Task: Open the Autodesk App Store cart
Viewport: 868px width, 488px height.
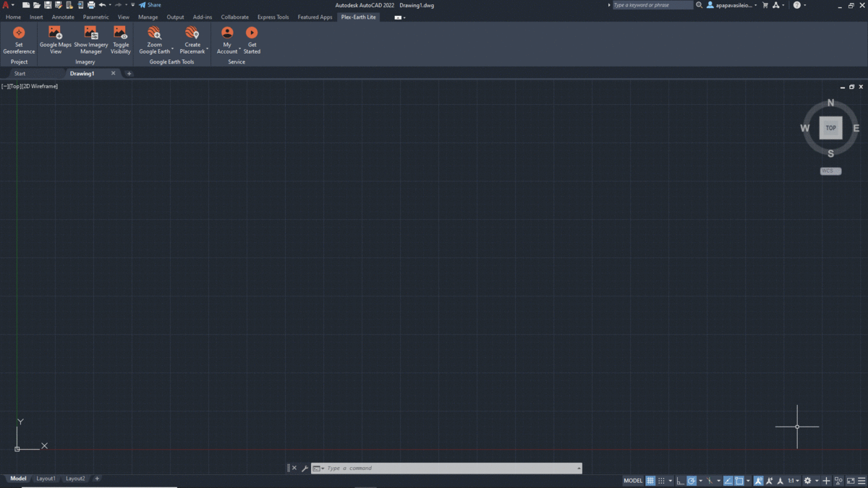Action: pyautogui.click(x=765, y=5)
